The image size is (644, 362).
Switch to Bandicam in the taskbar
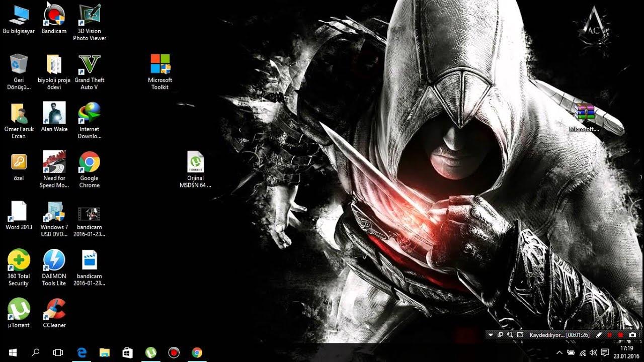pyautogui.click(x=174, y=352)
